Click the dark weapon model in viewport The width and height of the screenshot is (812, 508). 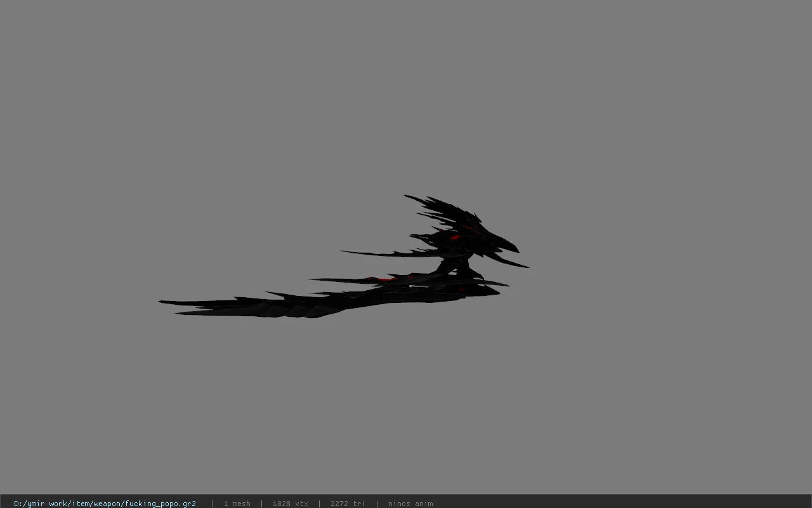coord(343,257)
